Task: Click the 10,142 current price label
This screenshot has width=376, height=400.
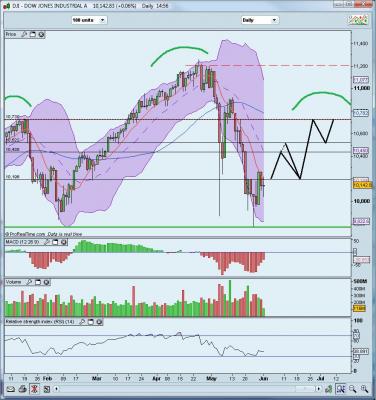Action: (x=362, y=185)
